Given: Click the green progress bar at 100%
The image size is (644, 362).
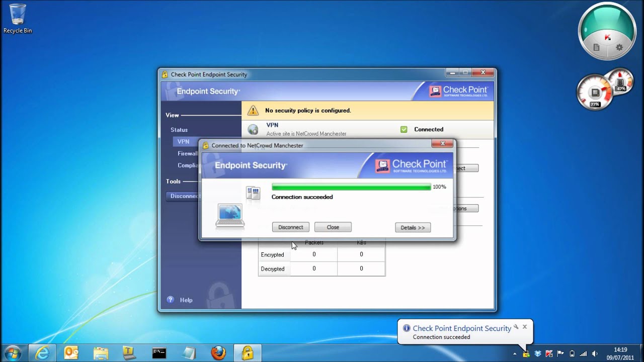Looking at the screenshot, I should coord(351,187).
